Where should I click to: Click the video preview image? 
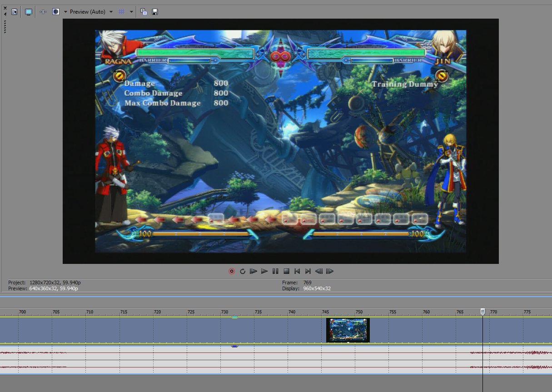coord(280,141)
